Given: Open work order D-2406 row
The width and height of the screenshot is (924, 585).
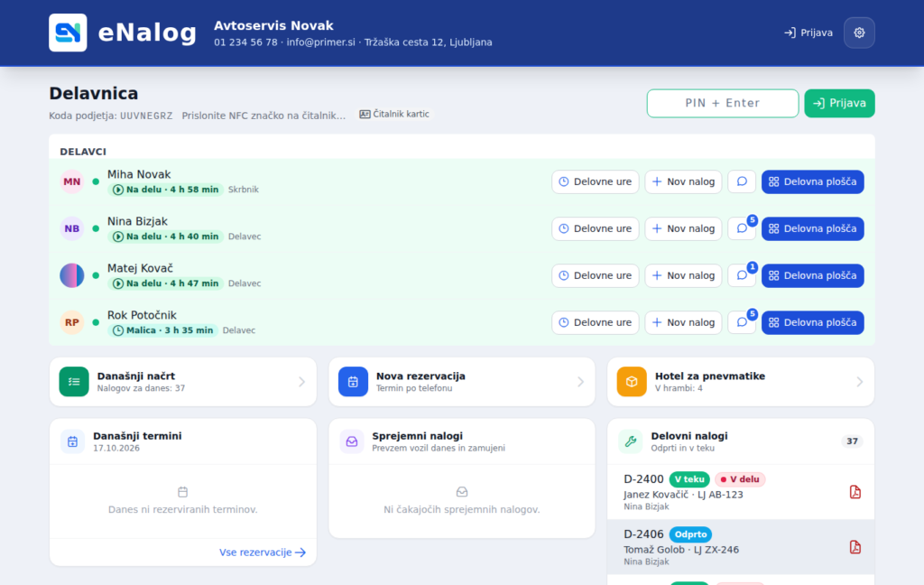Looking at the screenshot, I should pos(741,547).
